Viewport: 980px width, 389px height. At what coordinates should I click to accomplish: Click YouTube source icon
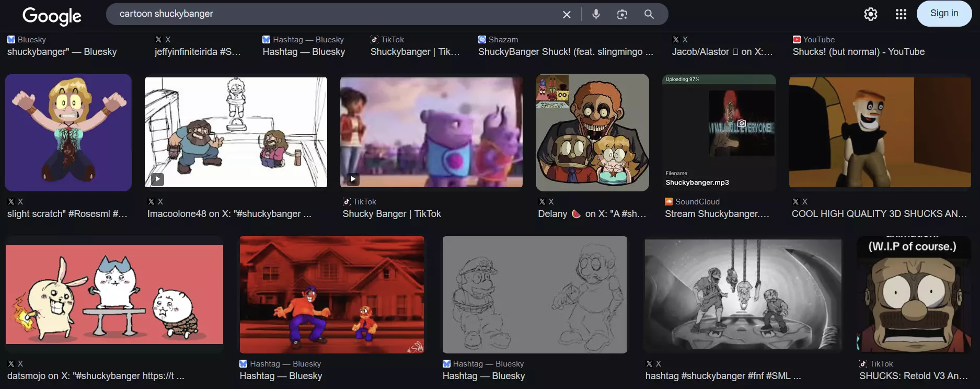click(x=797, y=39)
